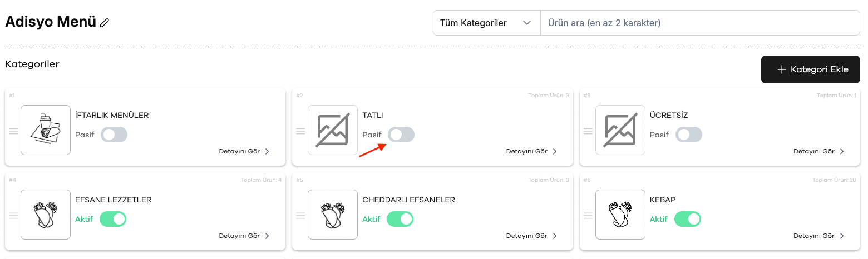Click the drag handle icon for KEBAP category
The image size is (868, 259).
588,216
